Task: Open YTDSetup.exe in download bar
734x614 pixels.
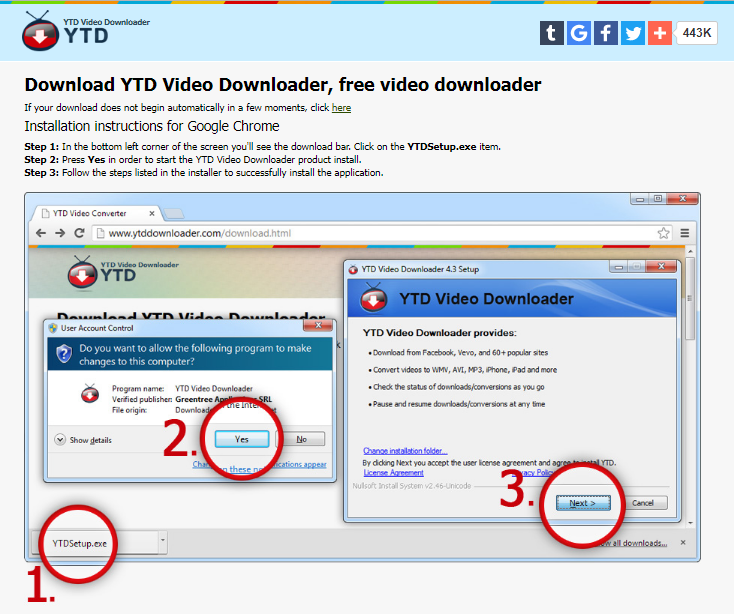Action: [80, 543]
